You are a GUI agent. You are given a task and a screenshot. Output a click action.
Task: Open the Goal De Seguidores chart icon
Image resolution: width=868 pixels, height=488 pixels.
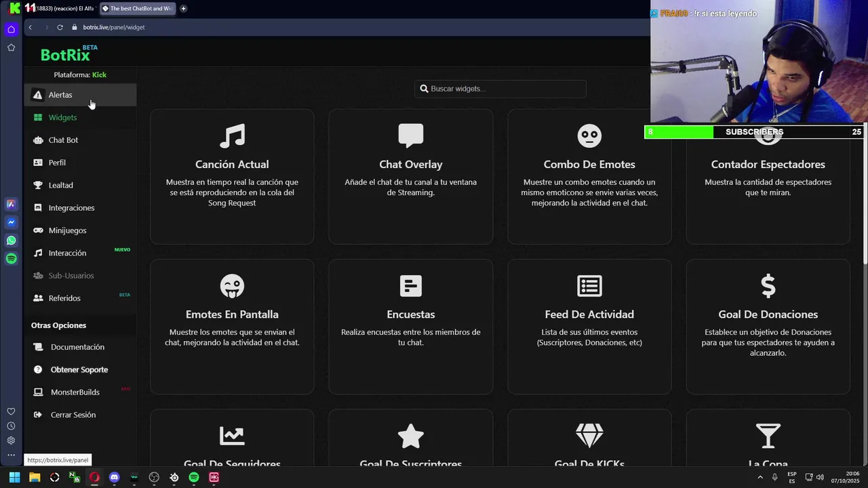point(232,436)
